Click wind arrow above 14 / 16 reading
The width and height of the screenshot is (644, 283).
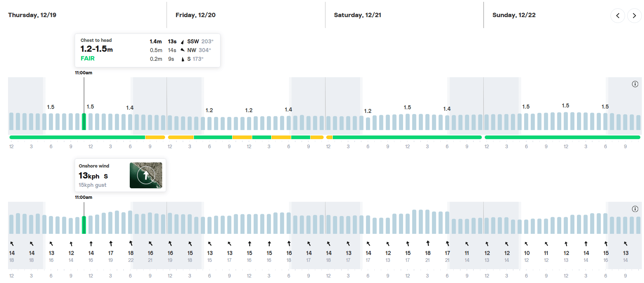(x=91, y=244)
